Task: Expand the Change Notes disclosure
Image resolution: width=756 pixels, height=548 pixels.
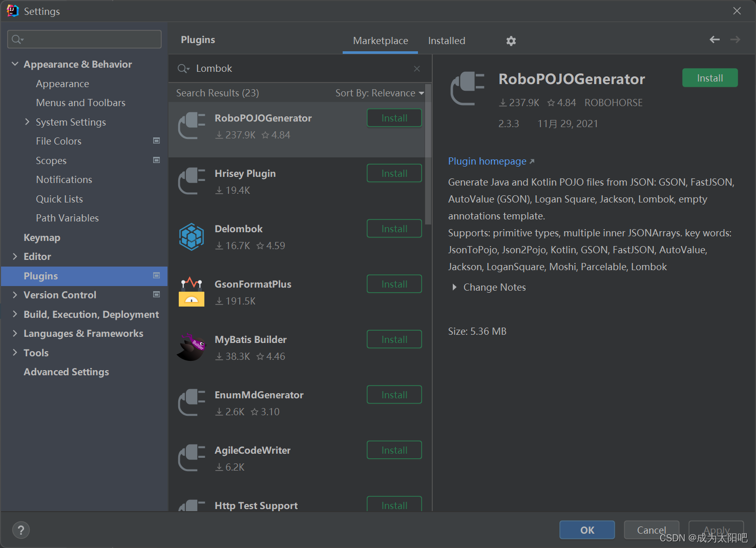Action: click(x=454, y=288)
